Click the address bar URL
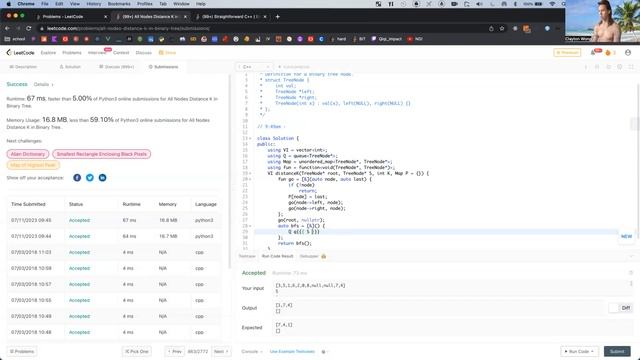 point(128,29)
